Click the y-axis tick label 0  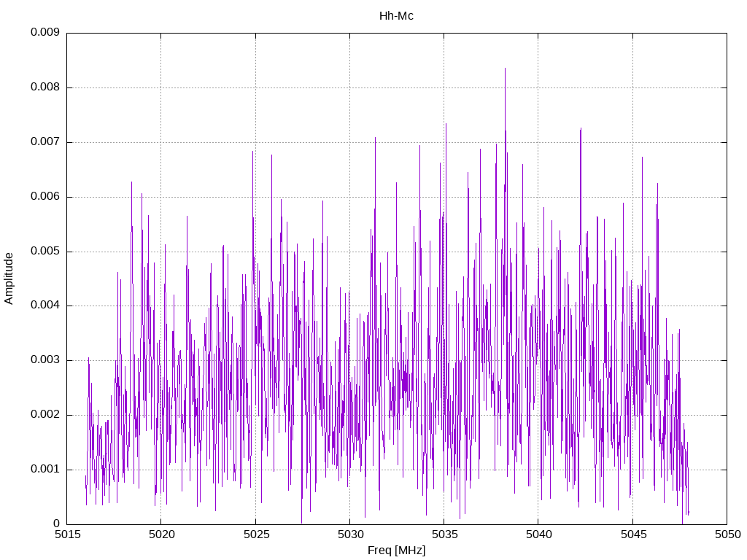pos(57,524)
